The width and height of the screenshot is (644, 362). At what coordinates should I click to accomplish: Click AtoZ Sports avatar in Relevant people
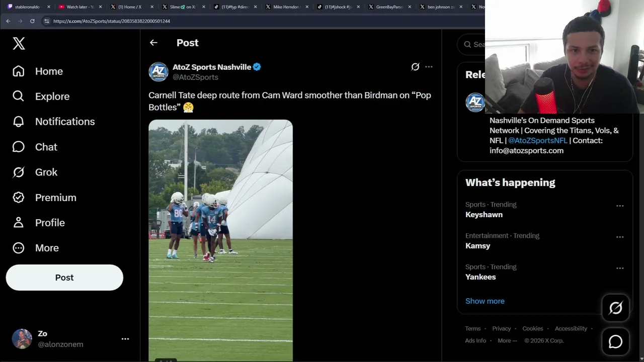[x=475, y=103]
